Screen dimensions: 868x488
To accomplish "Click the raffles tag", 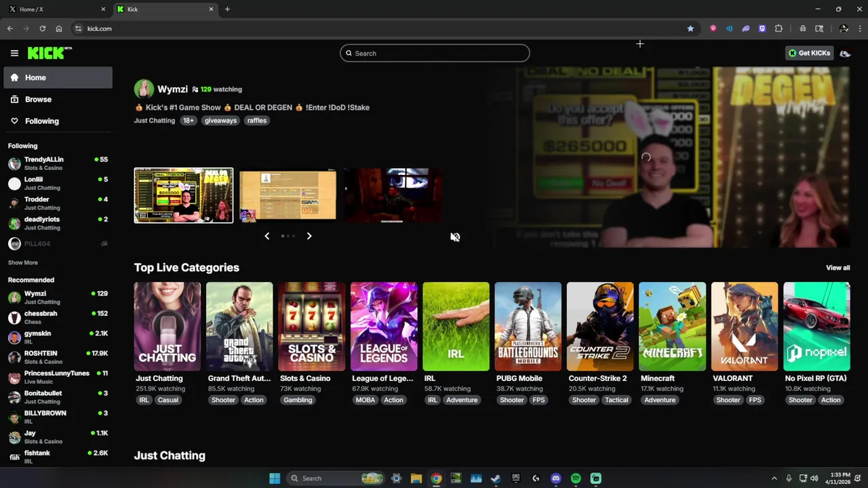I will tap(257, 121).
